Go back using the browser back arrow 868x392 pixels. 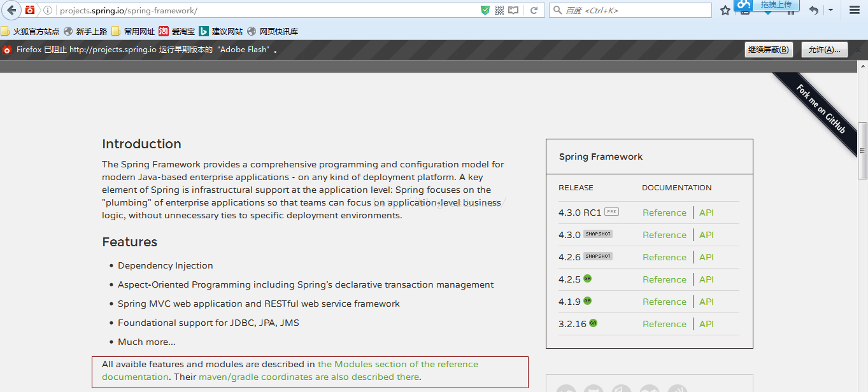click(11, 10)
